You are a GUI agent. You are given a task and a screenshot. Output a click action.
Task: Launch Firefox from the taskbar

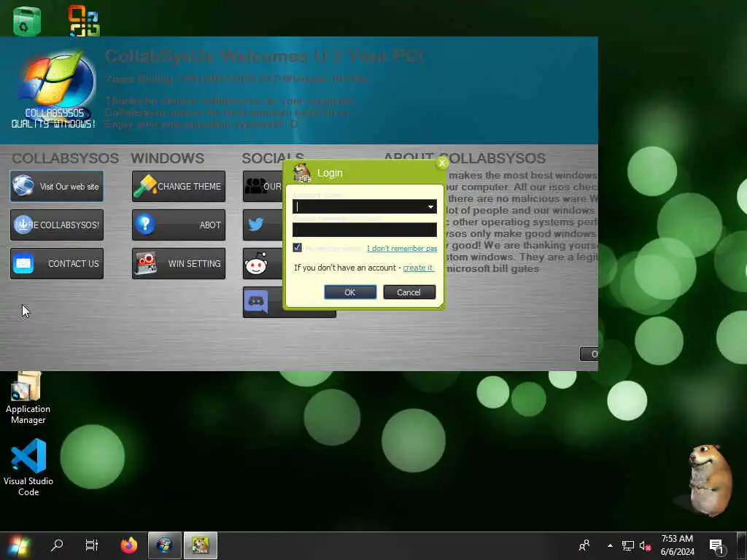[128, 545]
